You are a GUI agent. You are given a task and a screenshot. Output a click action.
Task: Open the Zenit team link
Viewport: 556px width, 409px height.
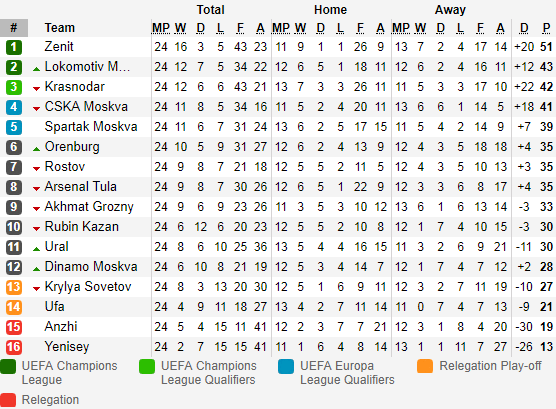[59, 46]
